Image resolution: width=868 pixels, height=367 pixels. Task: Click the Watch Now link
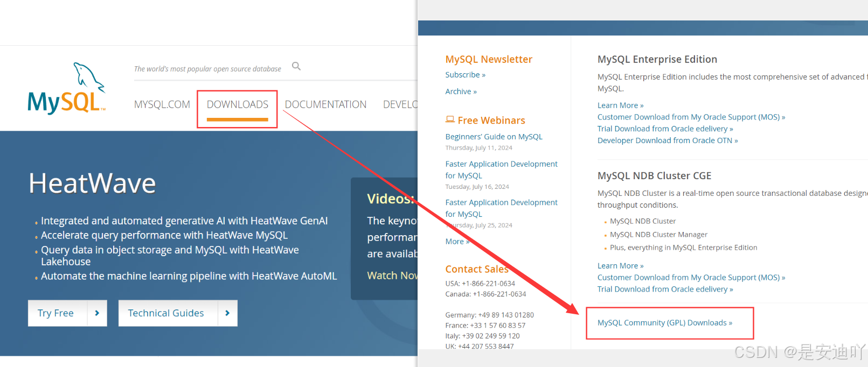click(392, 276)
